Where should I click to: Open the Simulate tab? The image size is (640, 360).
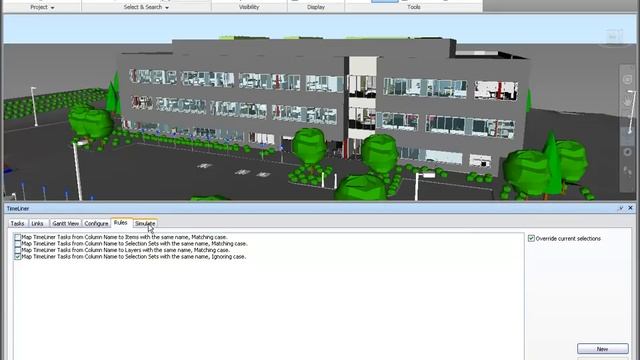point(145,223)
